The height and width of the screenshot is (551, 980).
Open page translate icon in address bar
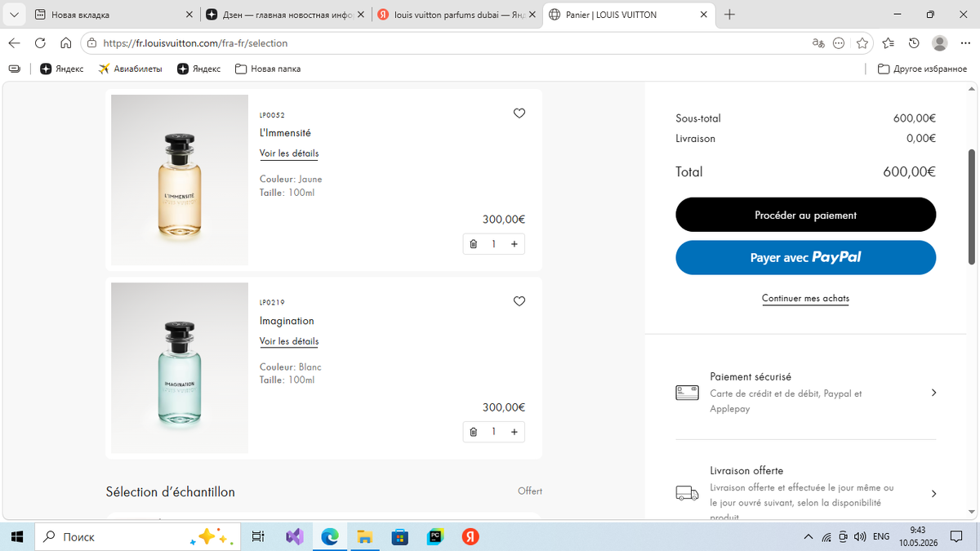pos(818,43)
